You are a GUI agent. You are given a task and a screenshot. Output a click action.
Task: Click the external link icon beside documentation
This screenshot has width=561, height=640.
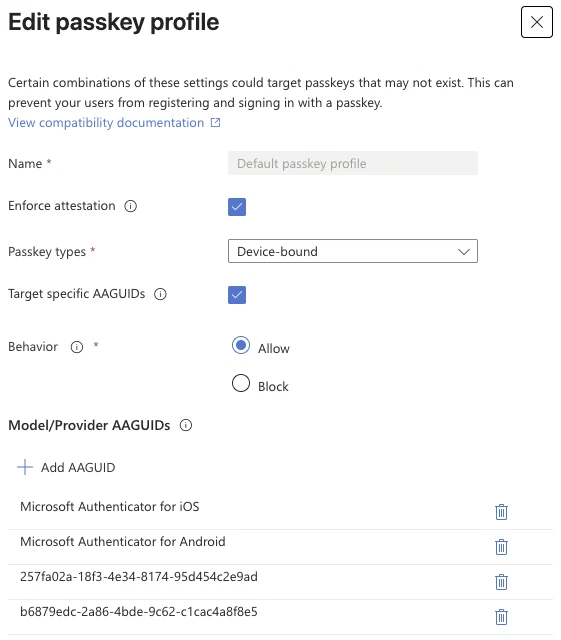coord(215,122)
